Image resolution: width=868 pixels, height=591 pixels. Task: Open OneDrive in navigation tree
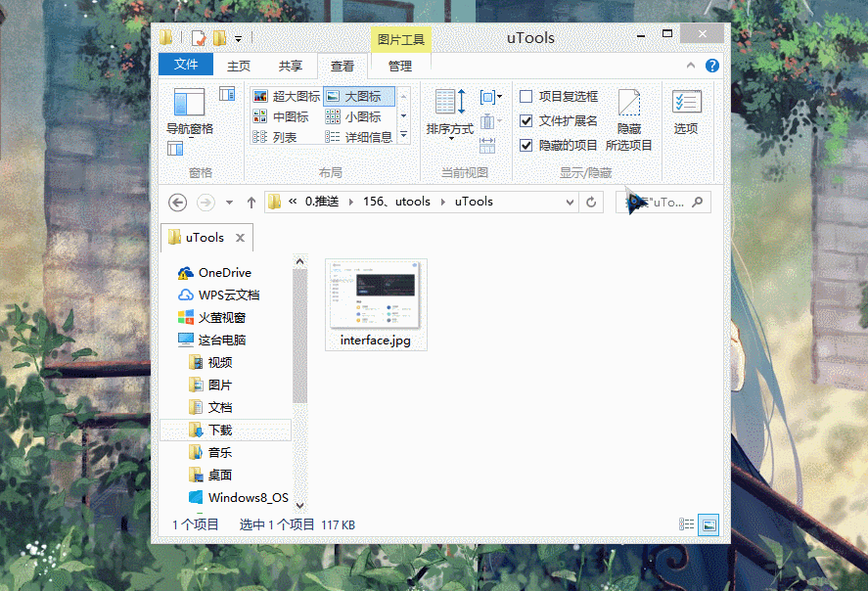coord(214,272)
